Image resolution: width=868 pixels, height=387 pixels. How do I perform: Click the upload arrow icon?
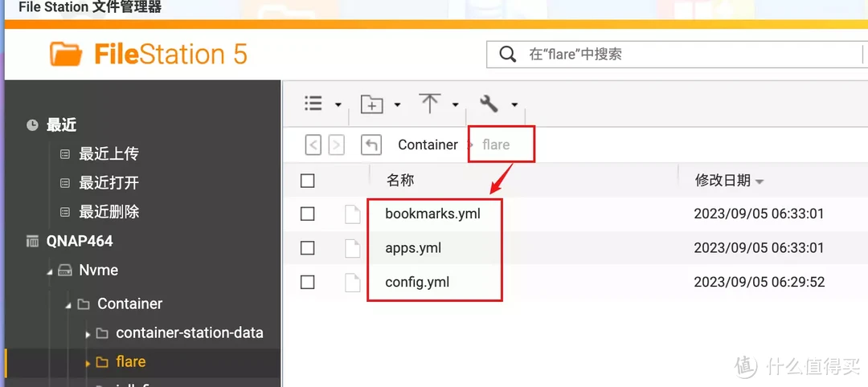(429, 104)
